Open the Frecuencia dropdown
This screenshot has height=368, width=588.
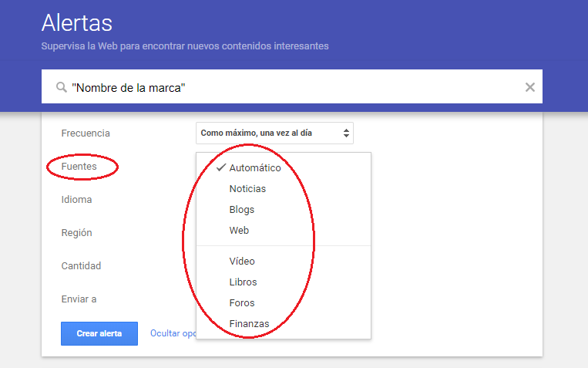(274, 133)
